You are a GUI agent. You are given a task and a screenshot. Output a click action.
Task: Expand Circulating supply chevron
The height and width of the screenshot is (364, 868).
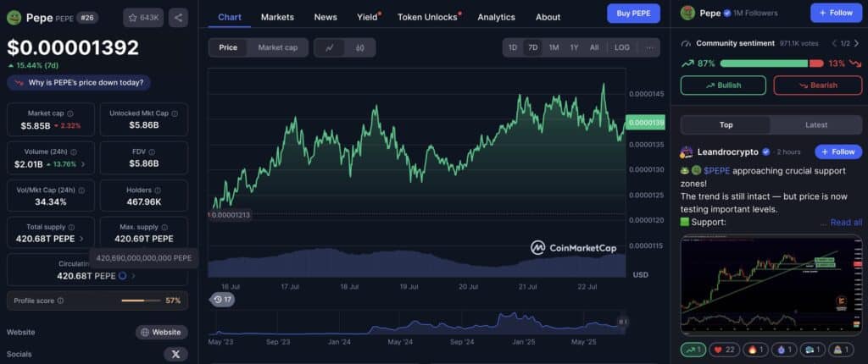click(x=133, y=275)
